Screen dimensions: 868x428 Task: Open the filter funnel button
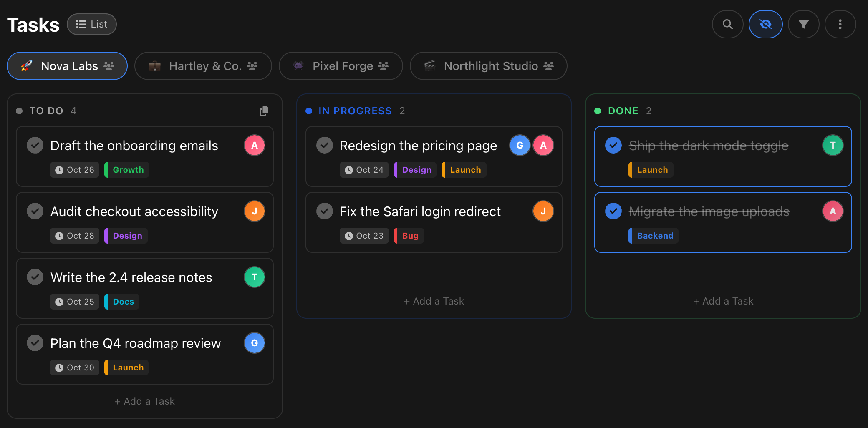[x=803, y=24]
